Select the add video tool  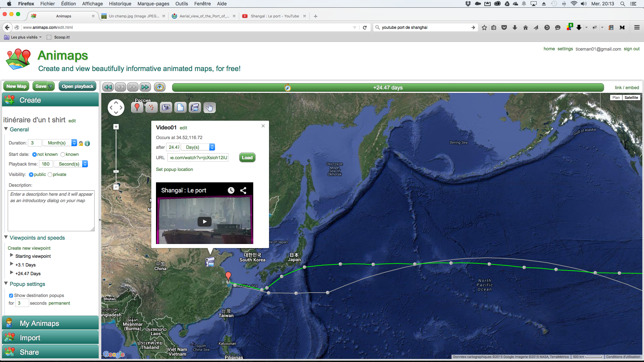pyautogui.click(x=195, y=107)
